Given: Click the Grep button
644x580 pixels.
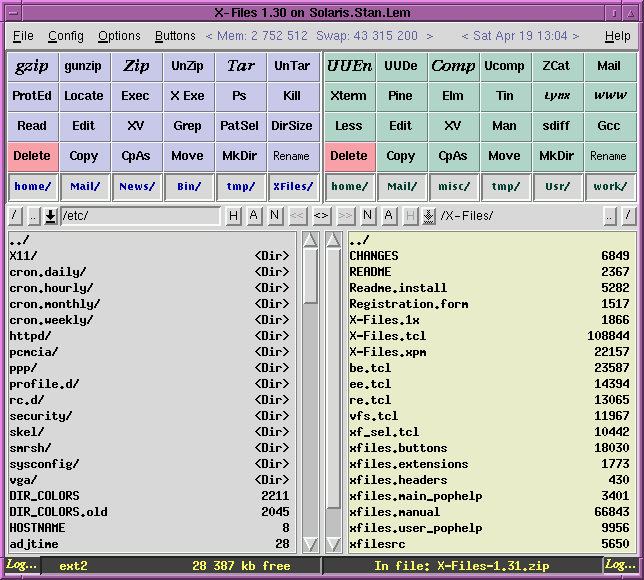Looking at the screenshot, I should tap(187, 126).
